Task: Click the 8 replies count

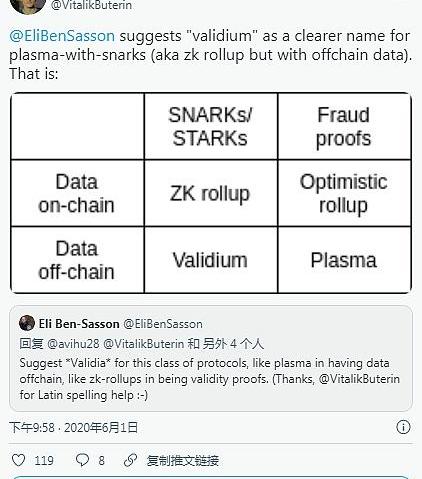Action: point(101,461)
